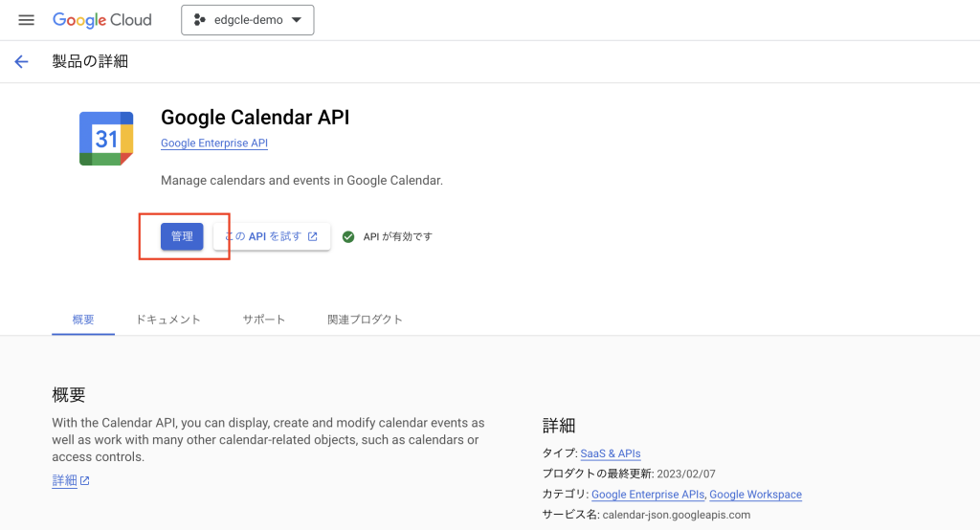Open the Google Workspace category link
The image size is (980, 530).
coord(756,495)
